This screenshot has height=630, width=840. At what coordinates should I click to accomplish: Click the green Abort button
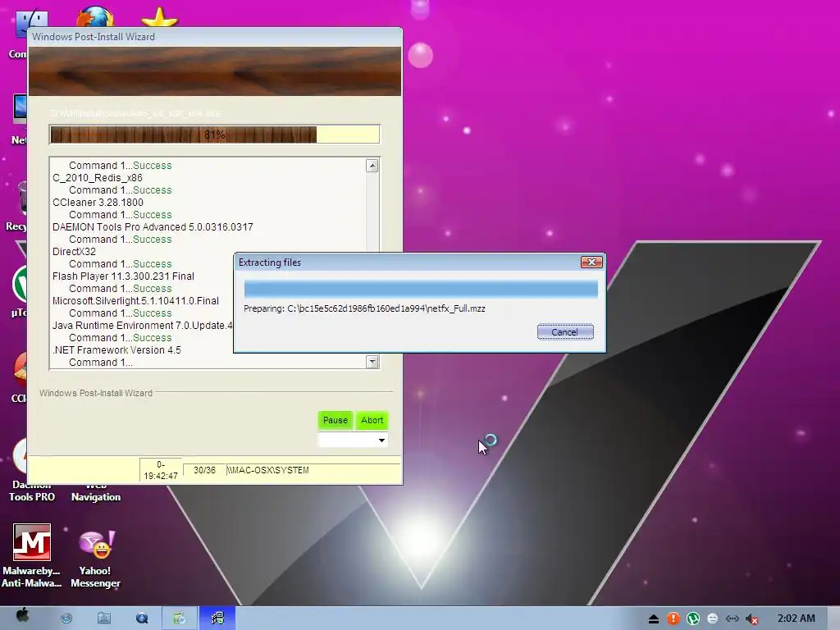(372, 420)
